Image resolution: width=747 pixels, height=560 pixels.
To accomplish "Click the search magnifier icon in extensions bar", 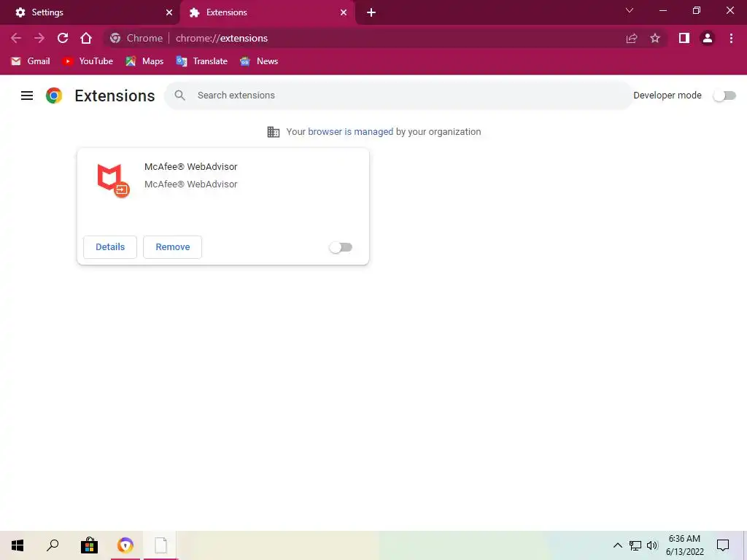I will tap(179, 96).
